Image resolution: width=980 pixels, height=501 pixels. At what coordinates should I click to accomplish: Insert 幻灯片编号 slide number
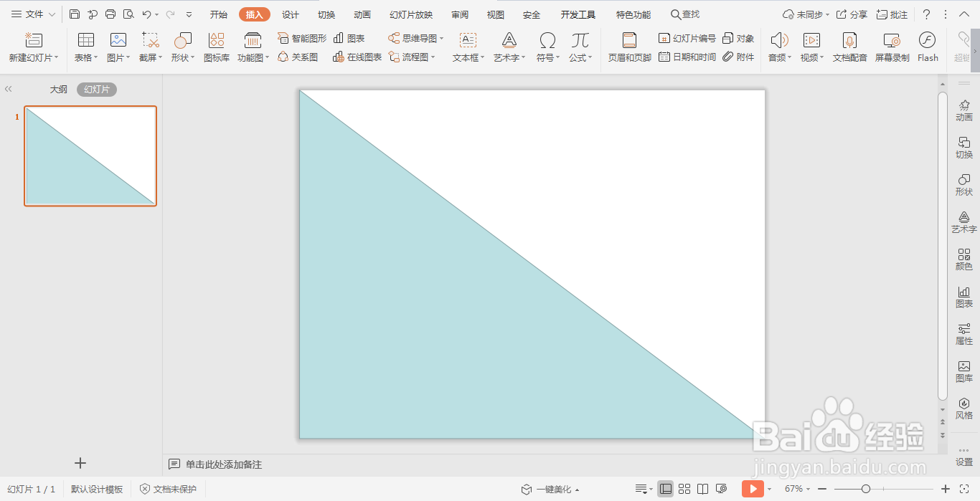(x=687, y=38)
